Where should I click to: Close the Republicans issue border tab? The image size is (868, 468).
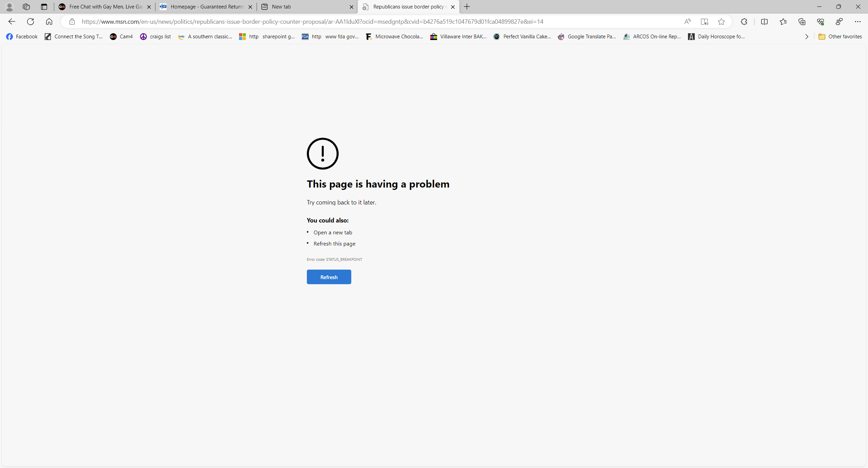[x=453, y=7]
